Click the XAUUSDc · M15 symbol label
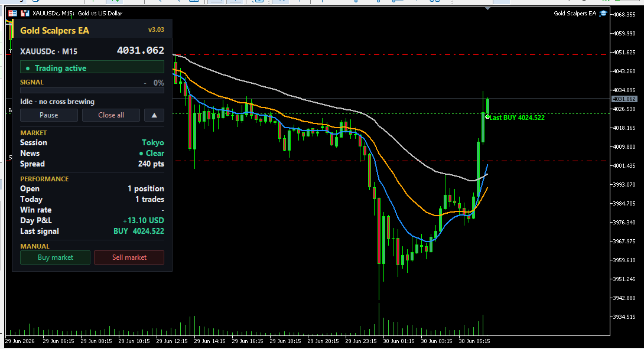 pos(48,52)
